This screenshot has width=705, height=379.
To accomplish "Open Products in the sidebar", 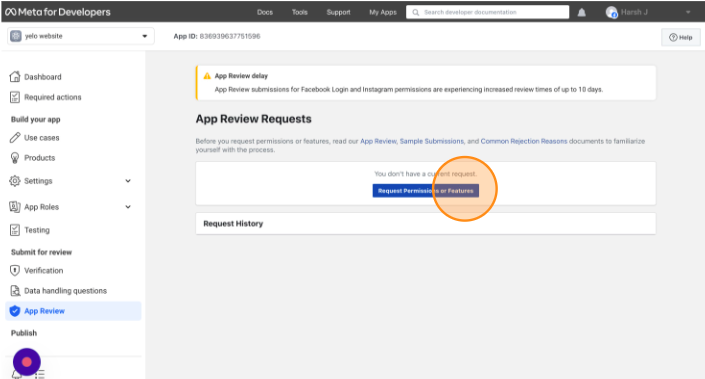I will pos(40,158).
